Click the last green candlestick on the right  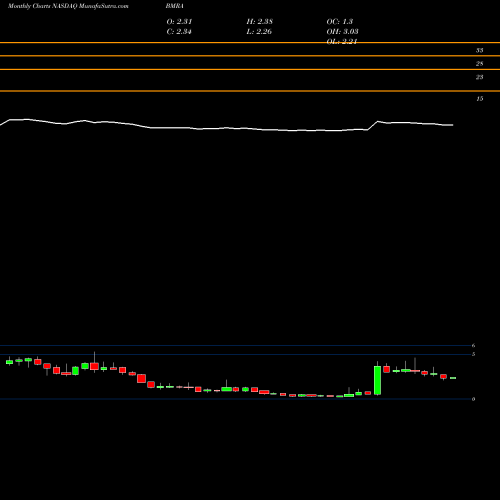453,378
